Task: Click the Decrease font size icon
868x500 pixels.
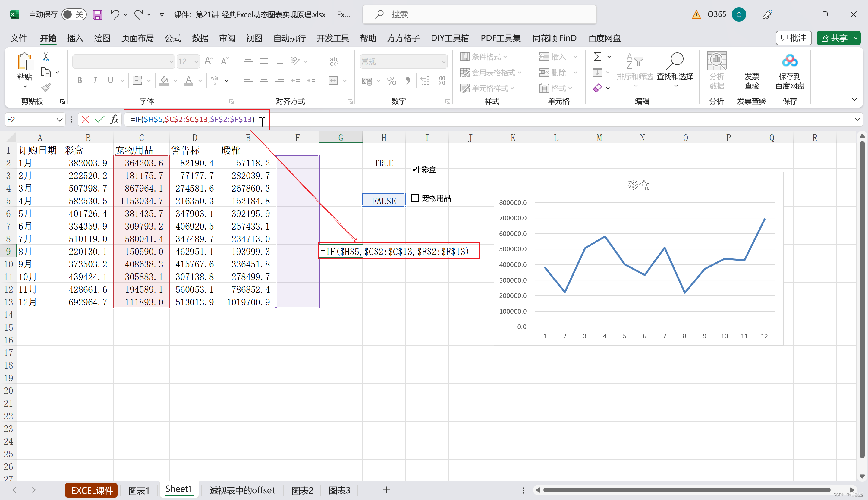Action: point(225,61)
